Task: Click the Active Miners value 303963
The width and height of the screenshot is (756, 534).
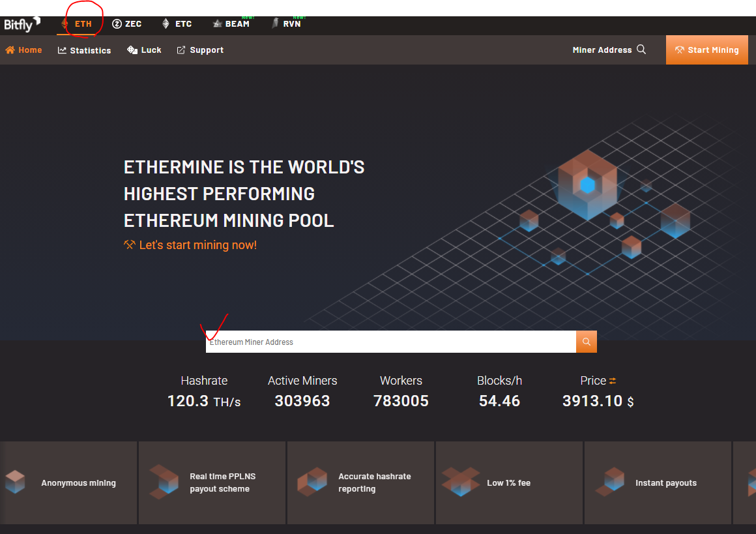Action: (302, 402)
